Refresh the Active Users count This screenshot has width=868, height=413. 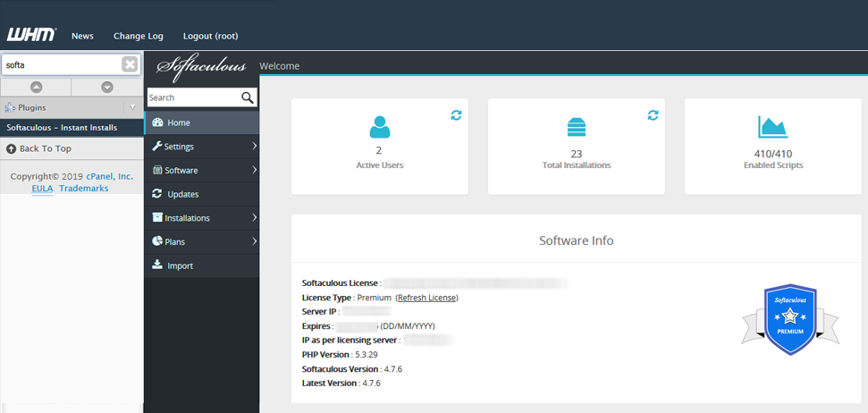coord(456,115)
